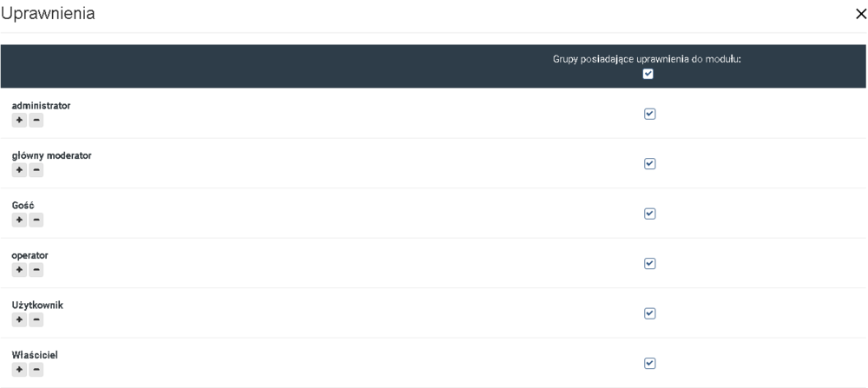Disable module permission for Gość
868x388 pixels.
coord(649,214)
